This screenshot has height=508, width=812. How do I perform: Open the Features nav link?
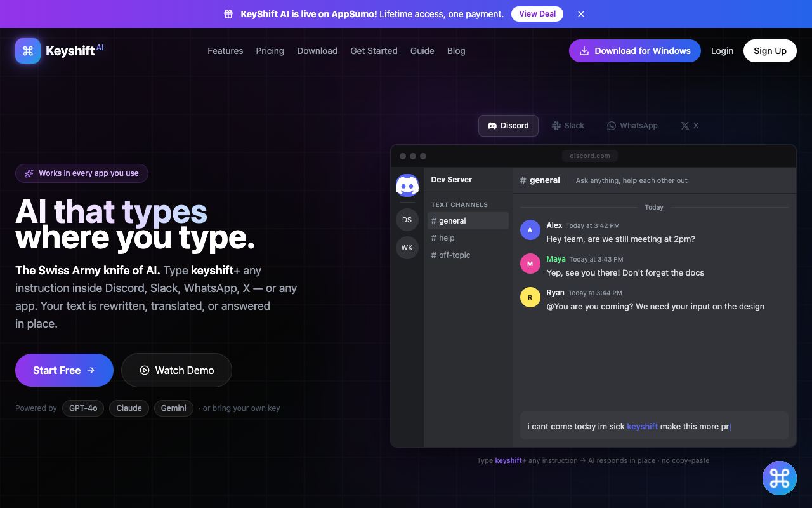click(x=225, y=51)
